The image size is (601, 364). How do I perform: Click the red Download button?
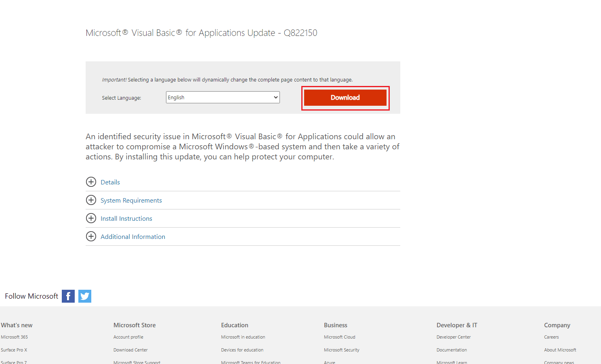(345, 98)
